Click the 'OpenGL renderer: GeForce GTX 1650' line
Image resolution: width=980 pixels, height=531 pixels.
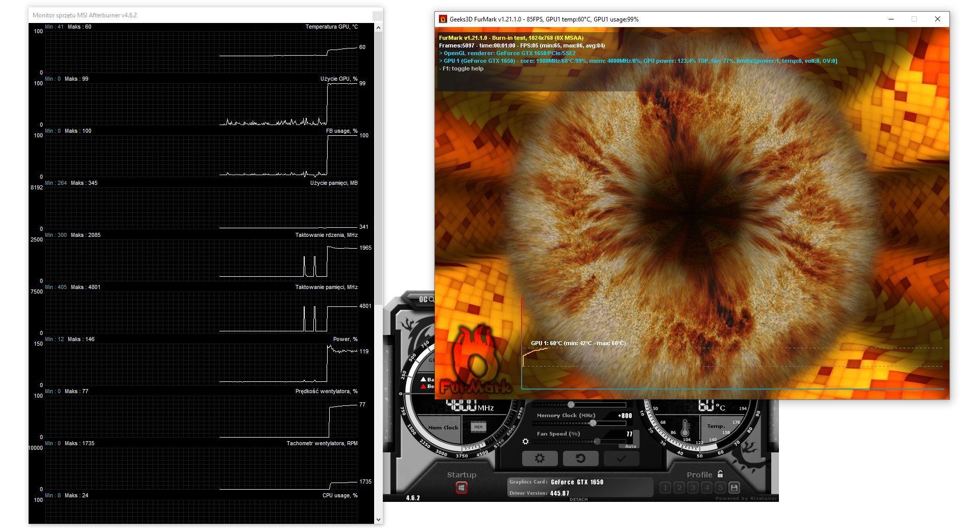[507, 53]
